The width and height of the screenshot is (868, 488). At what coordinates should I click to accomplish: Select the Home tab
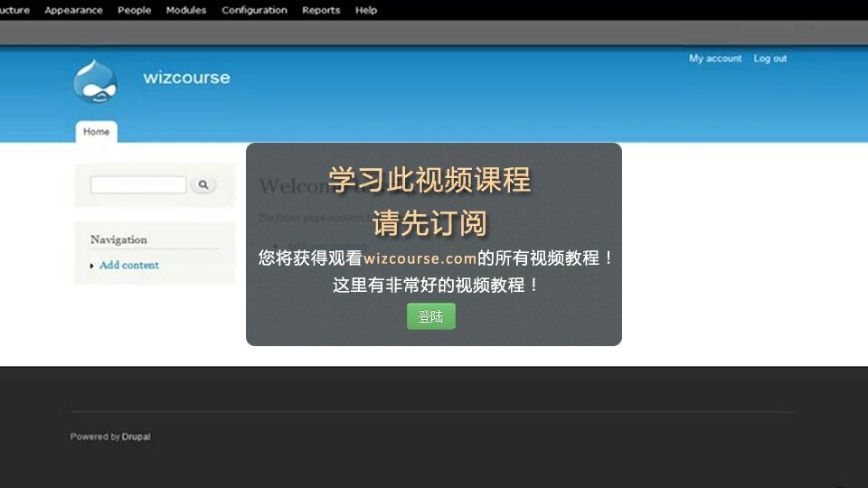tap(97, 132)
